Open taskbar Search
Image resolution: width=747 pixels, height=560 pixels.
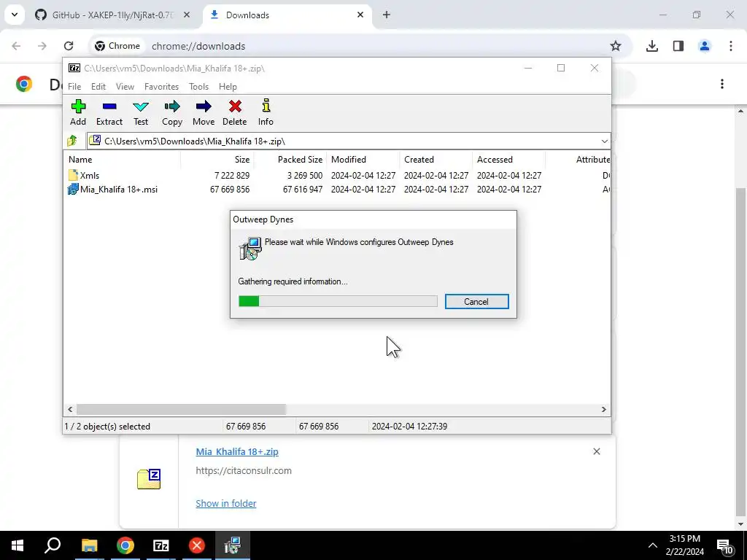coord(53,545)
